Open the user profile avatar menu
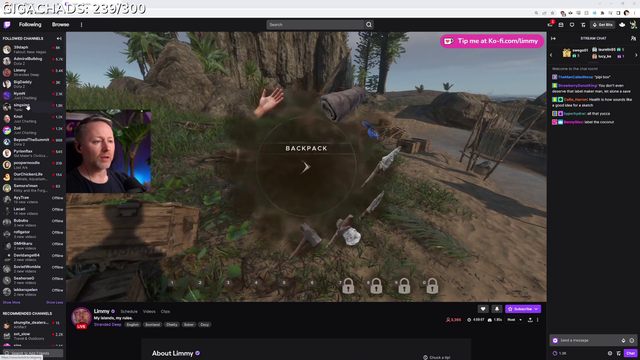640x360 pixels. [x=633, y=25]
